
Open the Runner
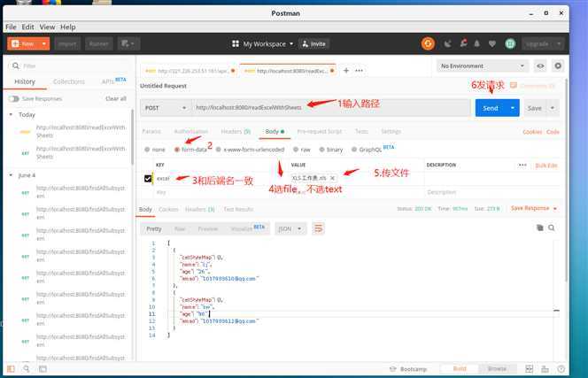[99, 44]
